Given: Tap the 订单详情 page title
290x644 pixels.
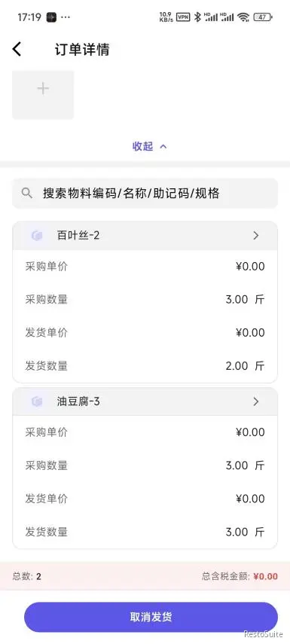Looking at the screenshot, I should tap(82, 50).
